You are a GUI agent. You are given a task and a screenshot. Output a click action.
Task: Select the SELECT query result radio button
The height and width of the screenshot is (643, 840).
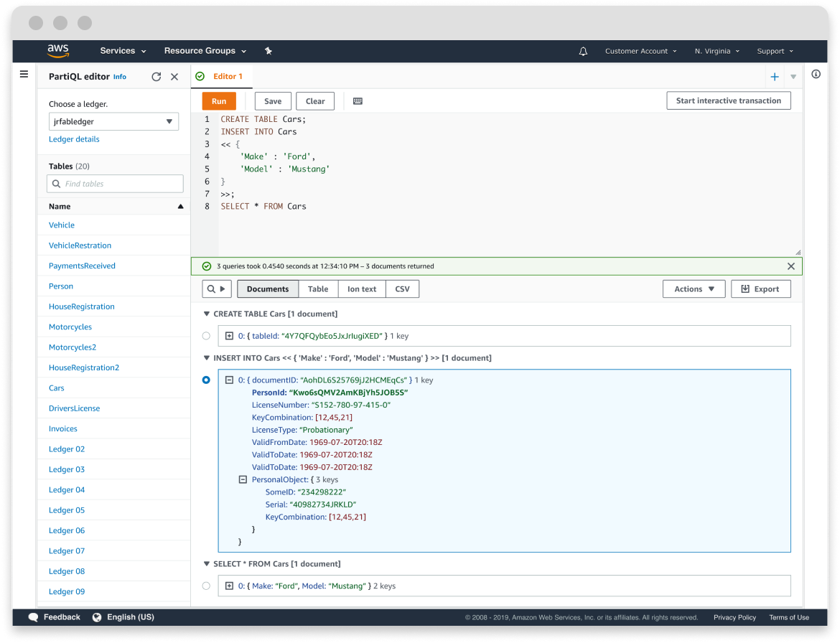(x=207, y=586)
